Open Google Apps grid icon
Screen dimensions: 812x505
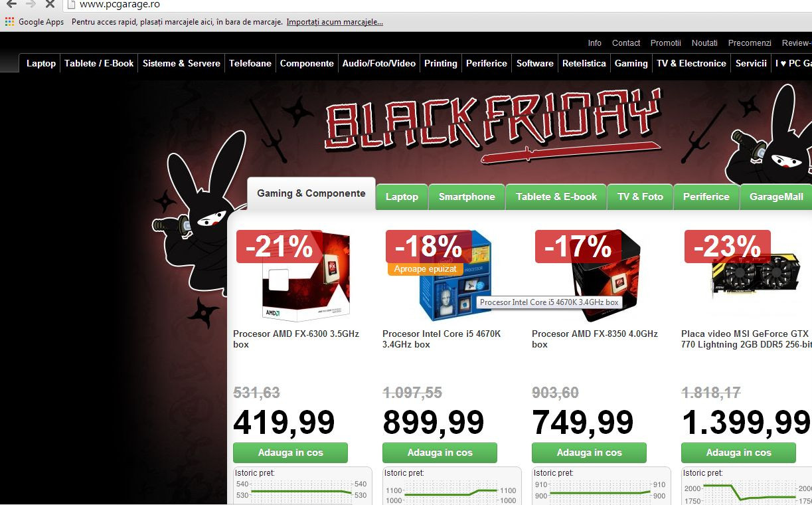pos(9,22)
